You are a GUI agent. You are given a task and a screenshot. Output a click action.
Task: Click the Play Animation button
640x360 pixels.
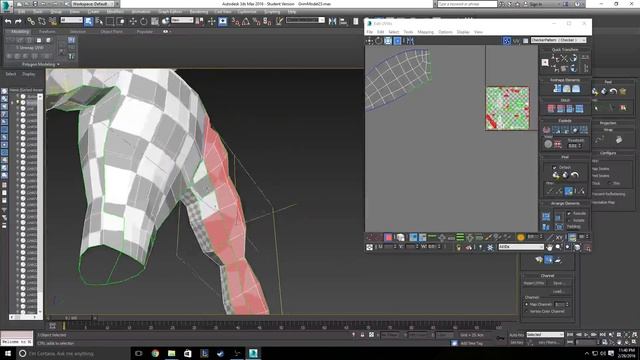[x=586, y=335]
